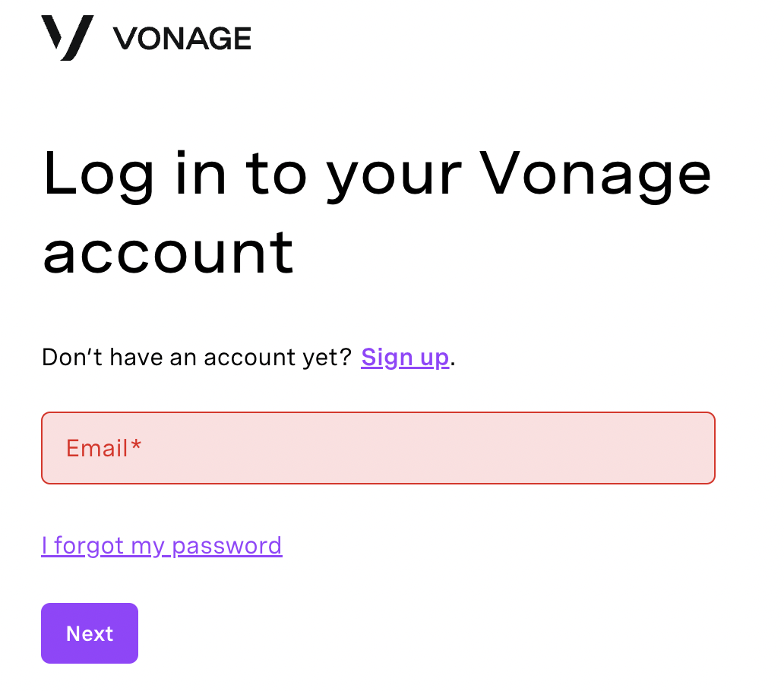This screenshot has width=784, height=691.
Task: Click the Vonage V logo icon
Action: point(68,38)
